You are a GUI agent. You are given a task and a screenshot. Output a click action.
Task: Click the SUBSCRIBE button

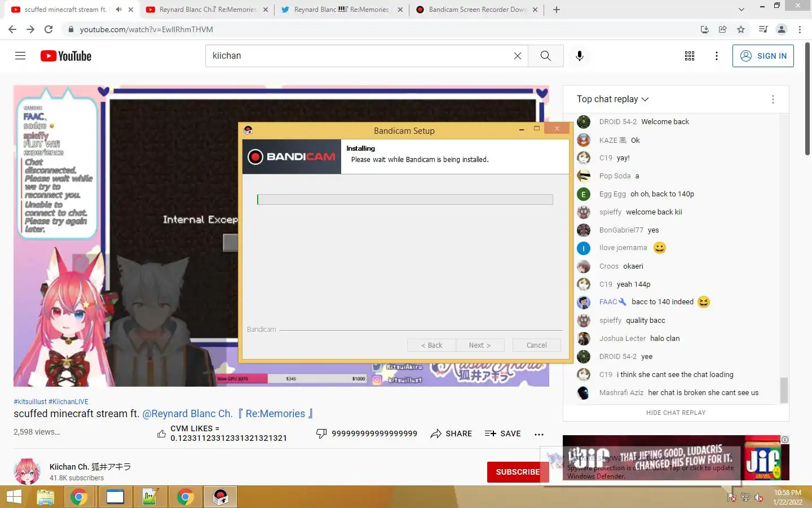coord(518,472)
